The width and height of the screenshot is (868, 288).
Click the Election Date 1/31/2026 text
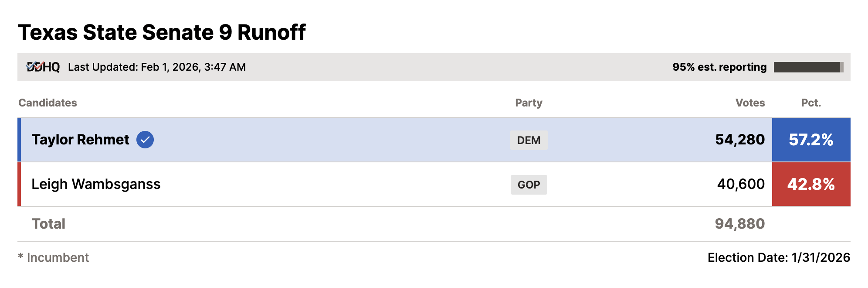pyautogui.click(x=779, y=257)
